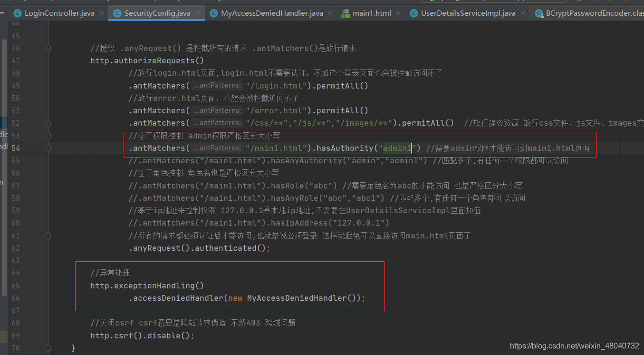Click the class icon on BCryptPasswordEncoder tab
Screen dimensions: 644x355
539,13
